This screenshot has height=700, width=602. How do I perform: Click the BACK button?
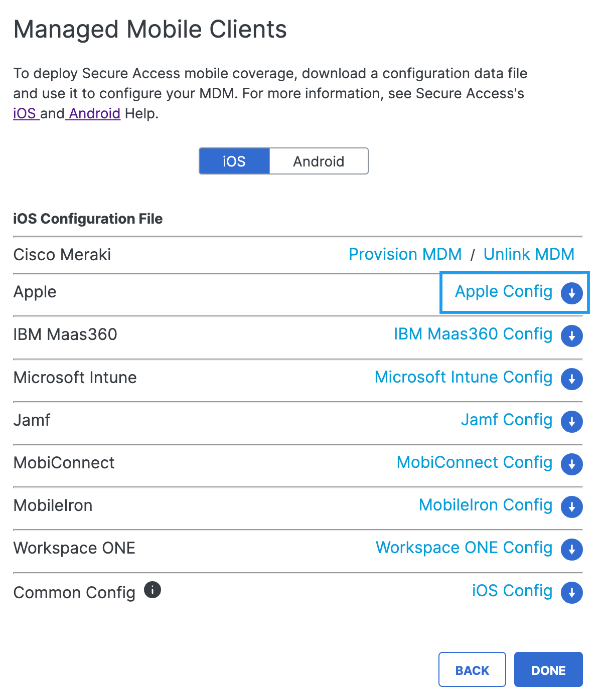472,669
